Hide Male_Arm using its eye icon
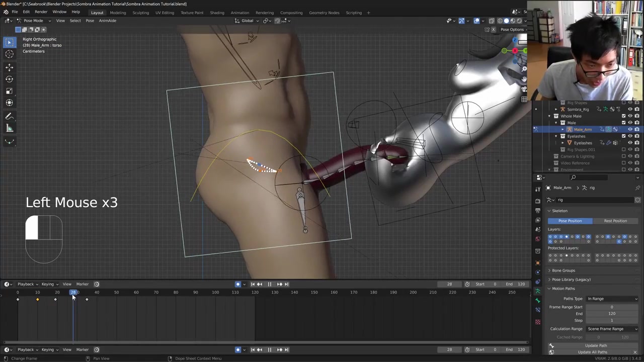The width and height of the screenshot is (644, 362). click(x=630, y=129)
